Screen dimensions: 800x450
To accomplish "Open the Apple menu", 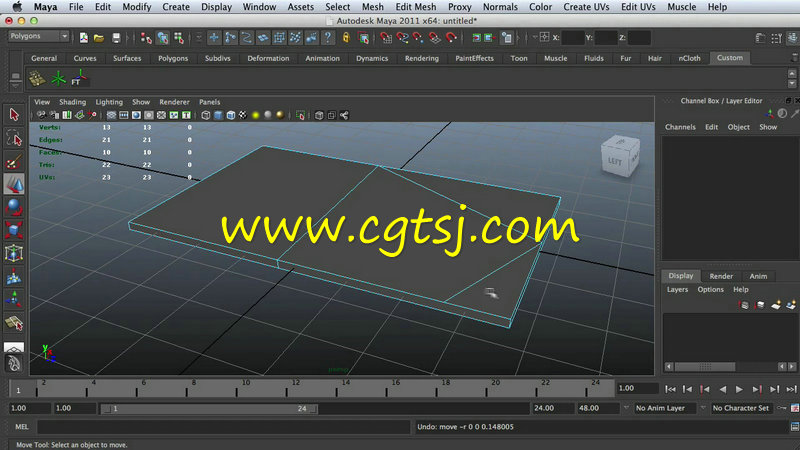I will click(17, 7).
